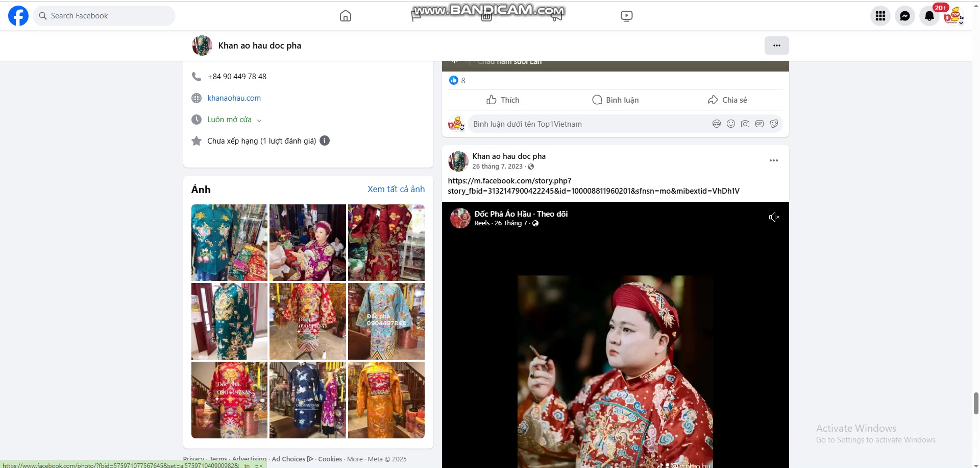Screen dimensions: 980x468
Task: Click the Chia sẻ share button
Action: [x=727, y=100]
